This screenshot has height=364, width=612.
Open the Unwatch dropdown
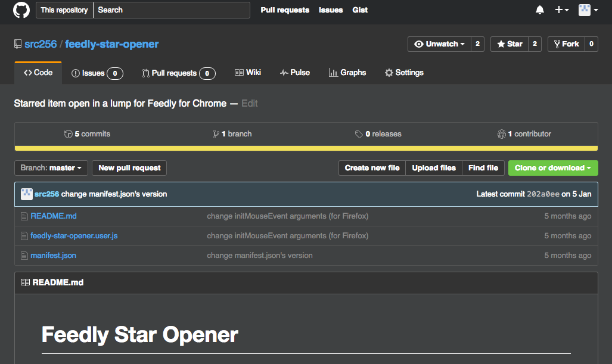click(x=440, y=44)
